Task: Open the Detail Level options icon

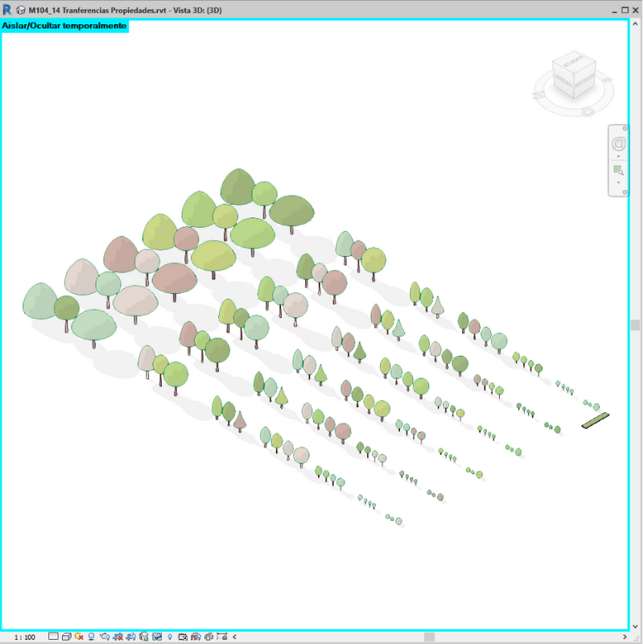Action: point(53,637)
